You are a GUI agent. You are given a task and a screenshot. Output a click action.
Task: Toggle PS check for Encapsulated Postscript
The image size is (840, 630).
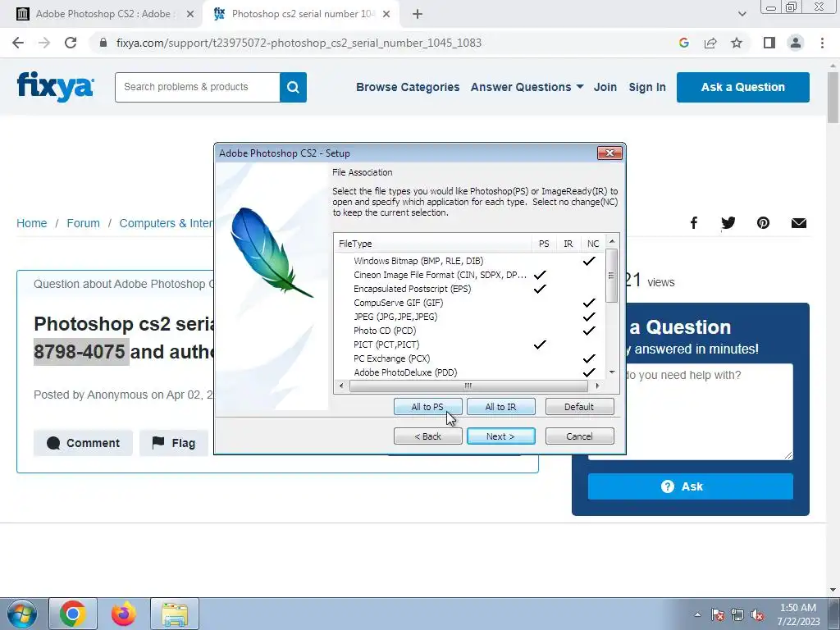[540, 289]
